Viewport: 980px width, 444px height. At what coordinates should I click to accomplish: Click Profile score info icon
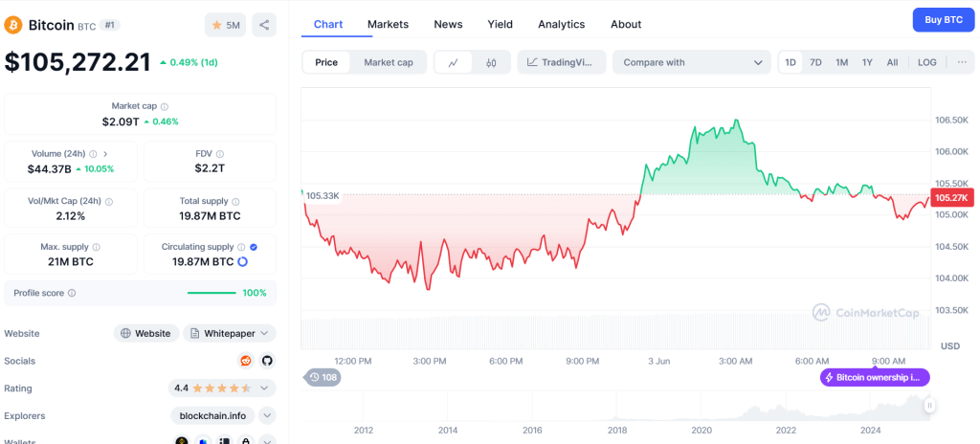point(72,293)
